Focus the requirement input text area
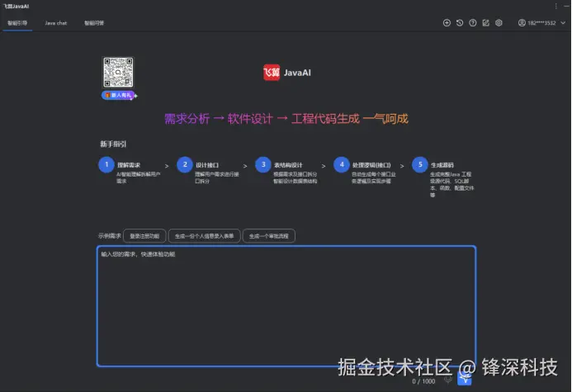The height and width of the screenshot is (392, 572). 286,306
